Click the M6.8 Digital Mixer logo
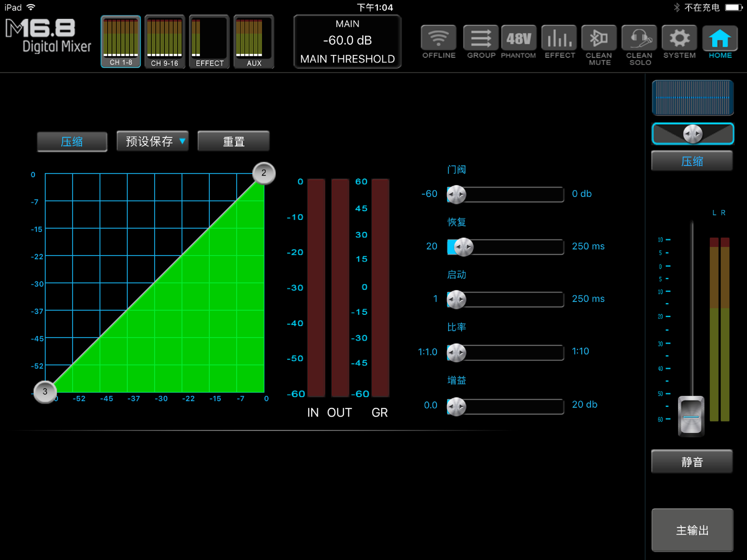 [48, 36]
